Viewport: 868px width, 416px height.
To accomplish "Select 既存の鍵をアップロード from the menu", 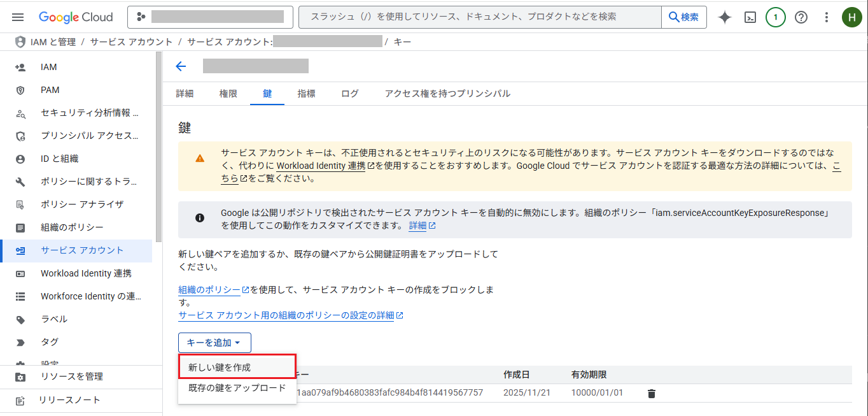I will point(237,387).
